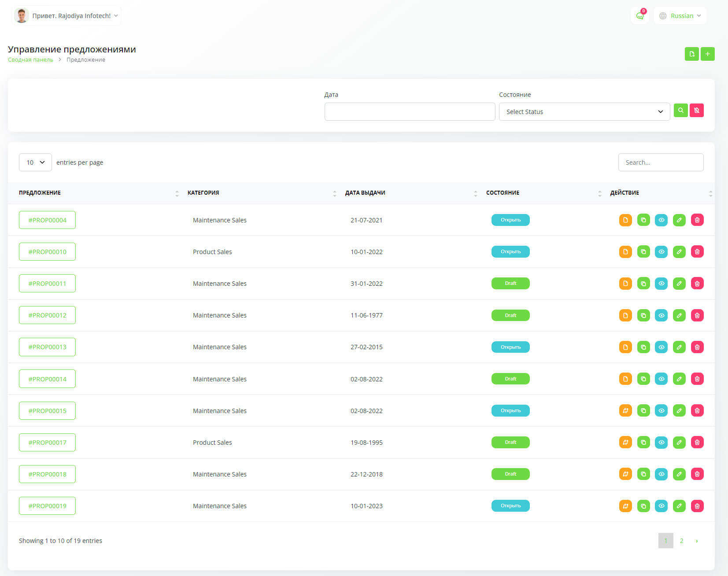Open the Russian language dropdown
Image resolution: width=728 pixels, height=576 pixels.
tap(680, 16)
